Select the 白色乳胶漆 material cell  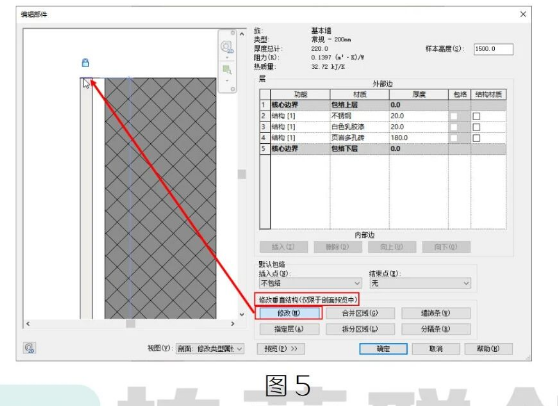pyautogui.click(x=360, y=127)
